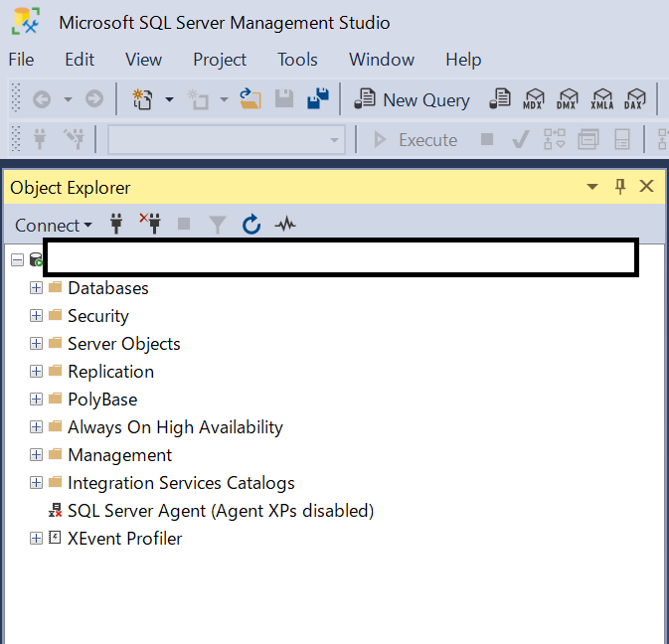
Task: Open a new DAX query
Action: click(x=635, y=99)
